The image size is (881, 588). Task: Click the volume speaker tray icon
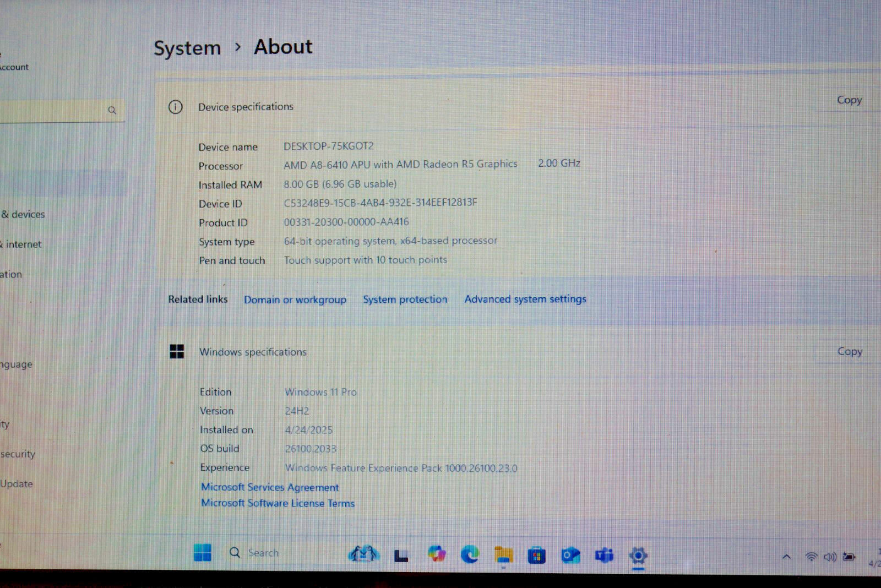830,557
